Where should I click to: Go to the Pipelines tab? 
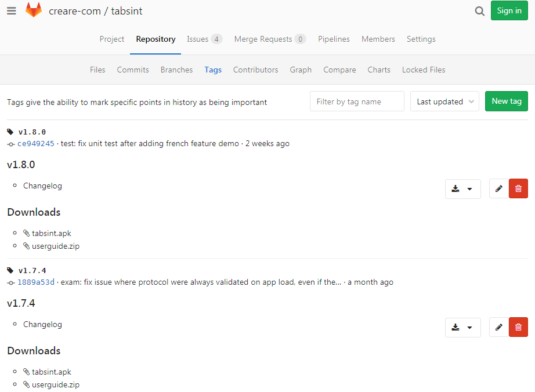click(x=334, y=39)
